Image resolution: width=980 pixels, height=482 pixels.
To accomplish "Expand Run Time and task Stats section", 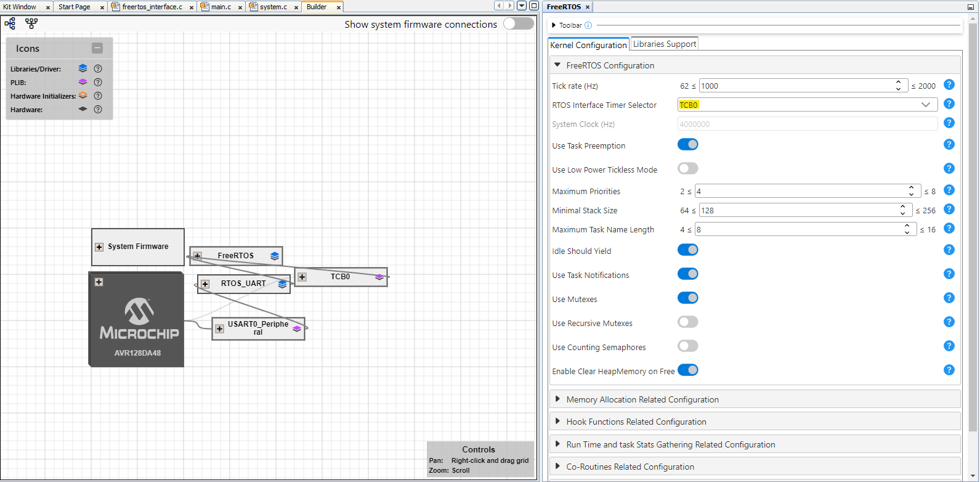I will [557, 444].
